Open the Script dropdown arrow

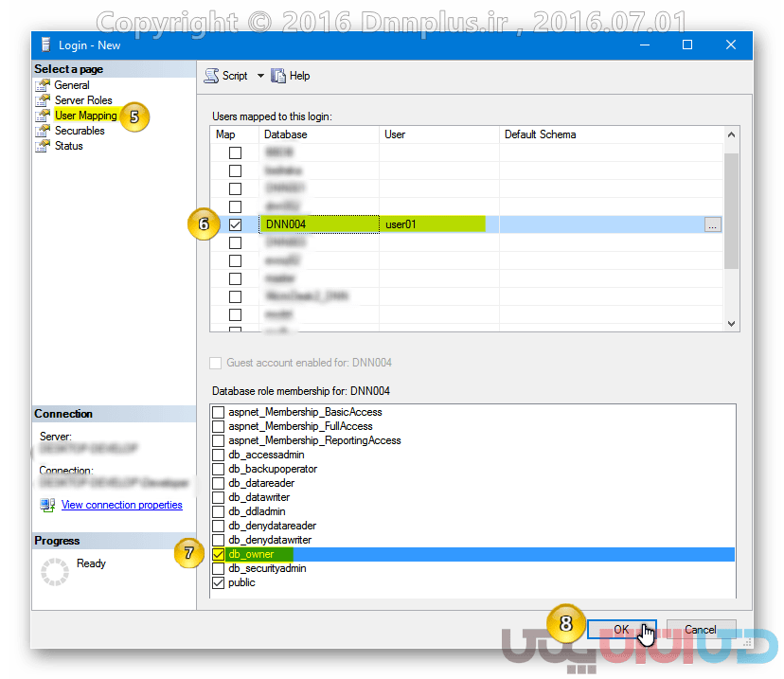pos(260,76)
